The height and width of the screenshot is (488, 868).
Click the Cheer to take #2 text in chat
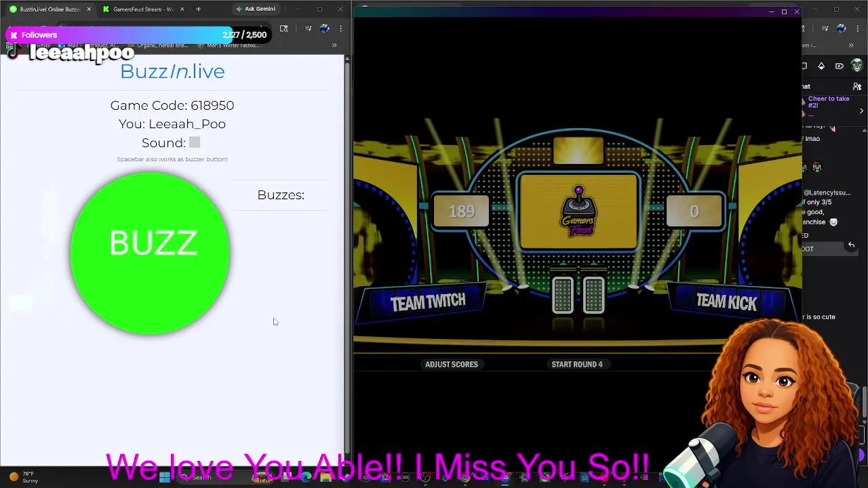pyautogui.click(x=829, y=102)
